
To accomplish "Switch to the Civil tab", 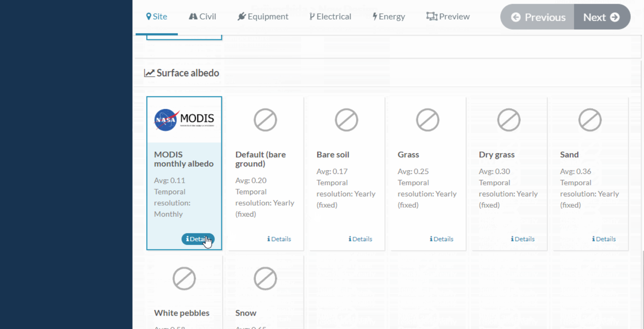I will coord(203,16).
